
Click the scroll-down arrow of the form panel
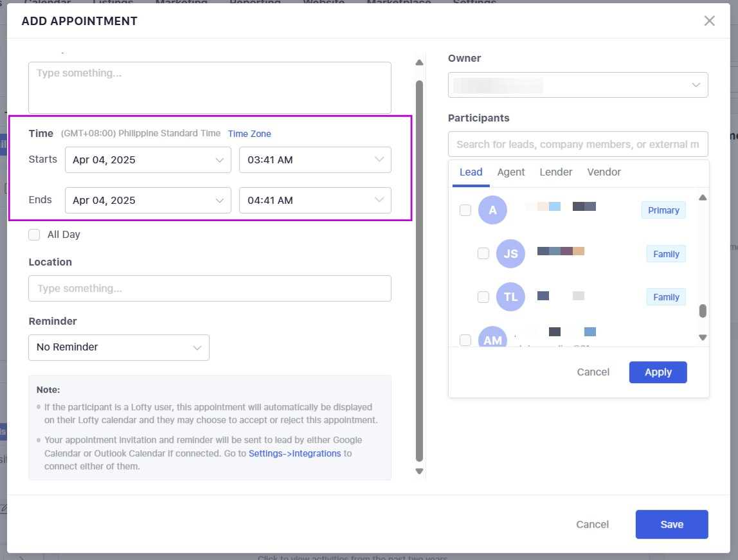[x=419, y=471]
